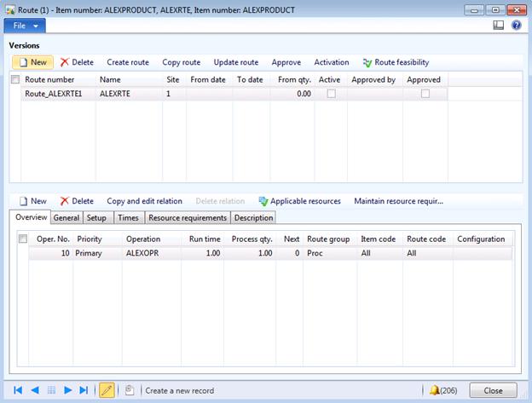This screenshot has height=403, width=532.
Task: Open the File menu dropdown
Action: pyautogui.click(x=25, y=26)
